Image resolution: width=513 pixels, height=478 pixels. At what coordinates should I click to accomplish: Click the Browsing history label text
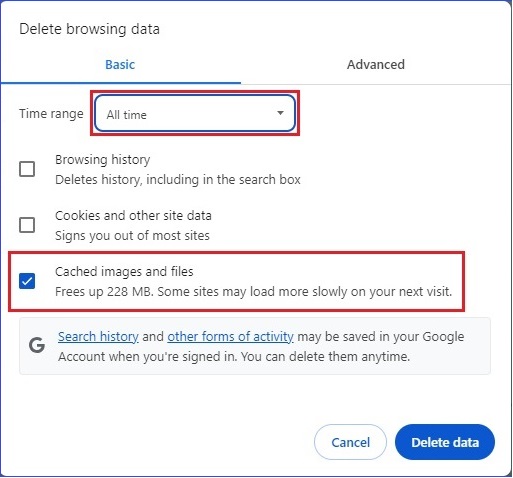(x=103, y=160)
